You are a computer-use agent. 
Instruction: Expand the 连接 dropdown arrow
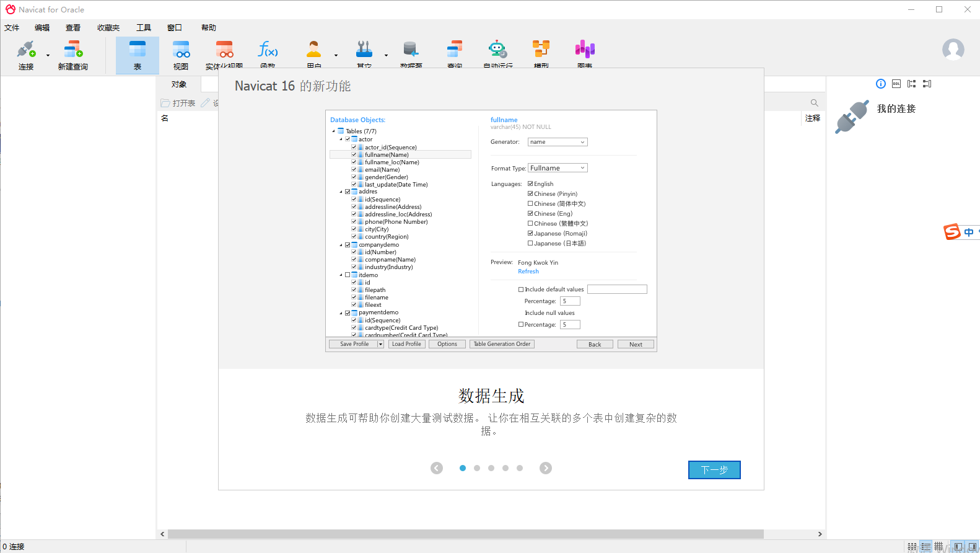(x=48, y=55)
